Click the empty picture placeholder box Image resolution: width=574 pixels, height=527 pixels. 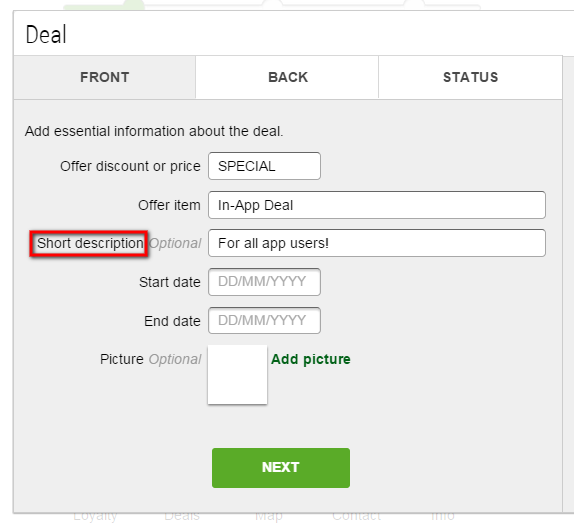(237, 375)
